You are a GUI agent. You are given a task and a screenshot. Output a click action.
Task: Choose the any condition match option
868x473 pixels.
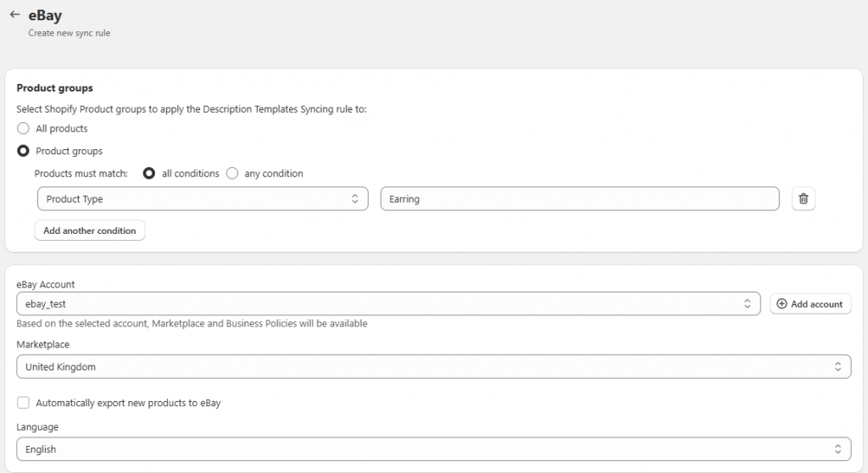point(232,174)
